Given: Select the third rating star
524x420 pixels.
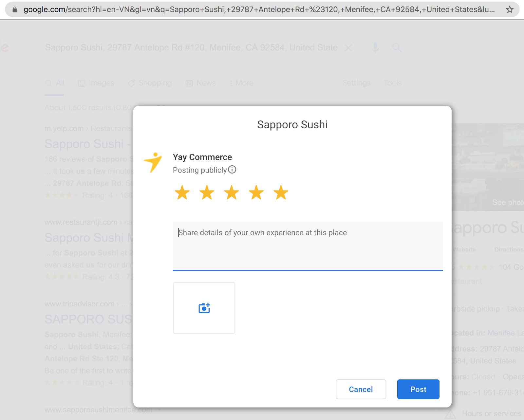Looking at the screenshot, I should coord(232,192).
